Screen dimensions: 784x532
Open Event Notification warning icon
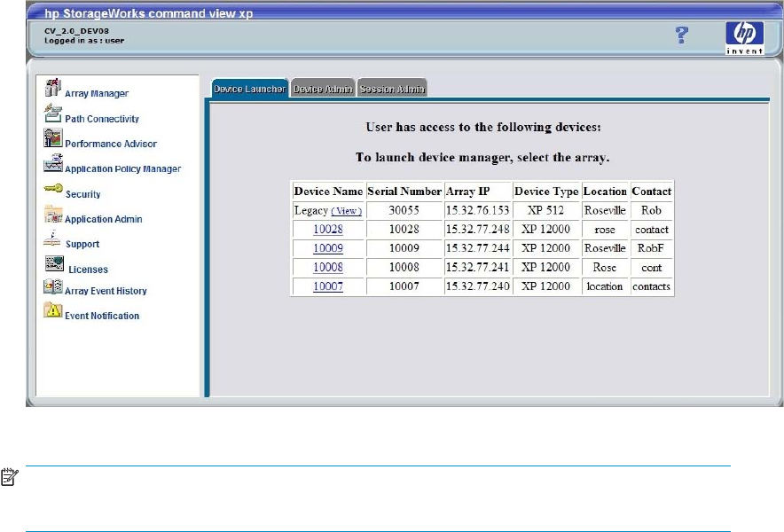pyautogui.click(x=52, y=312)
